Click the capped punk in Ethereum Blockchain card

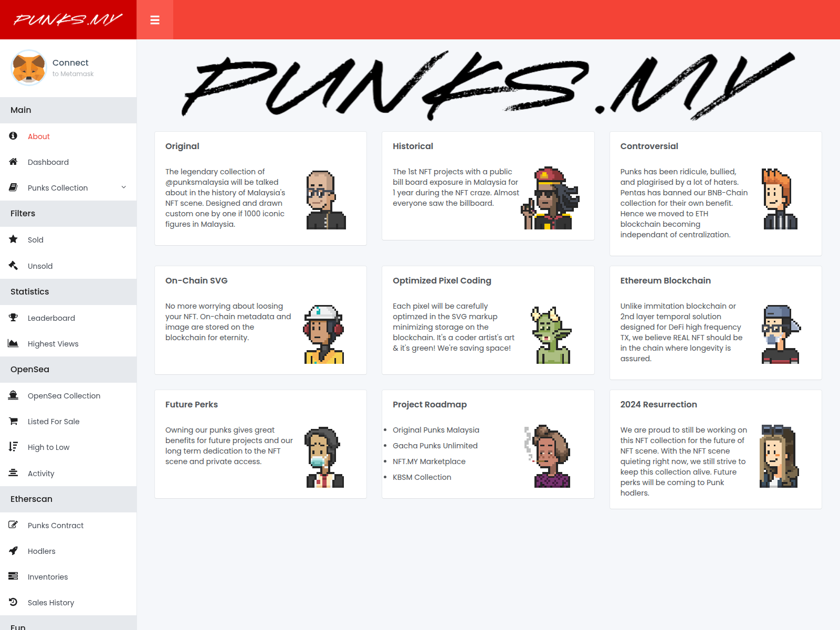click(x=781, y=334)
